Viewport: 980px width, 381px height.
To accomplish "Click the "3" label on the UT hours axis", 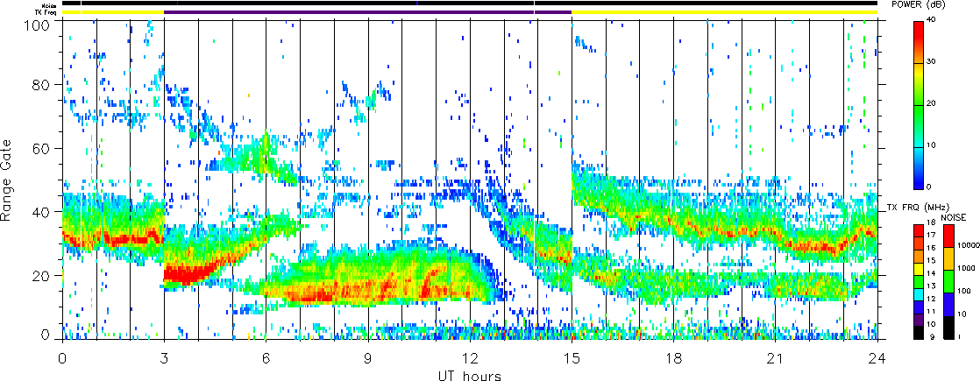I will point(165,358).
